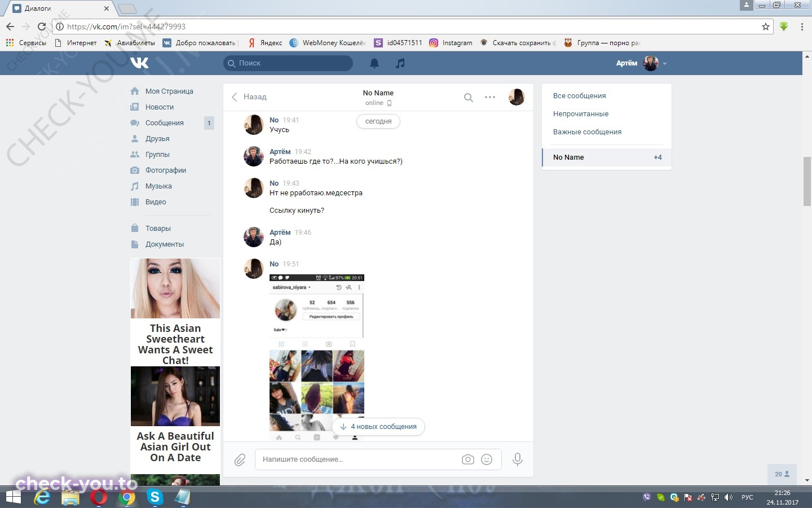The height and width of the screenshot is (508, 812).
Task: Go to Моя Страница
Action: 169,91
